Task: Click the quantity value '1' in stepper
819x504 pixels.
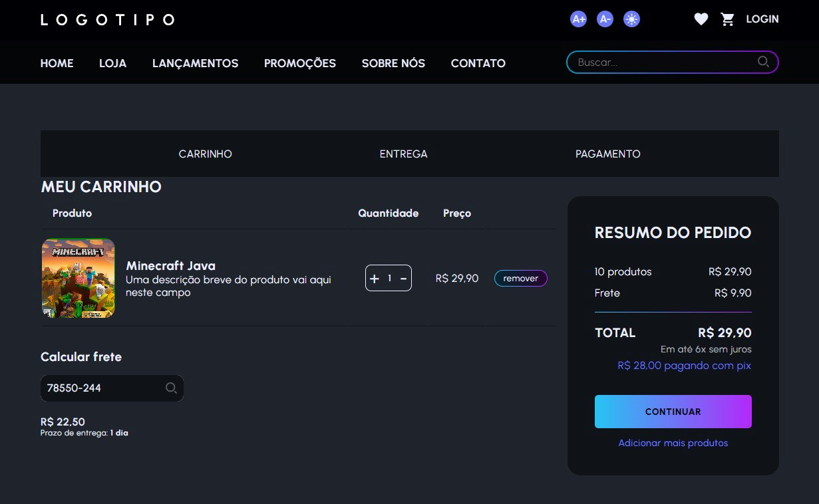Action: pos(389,278)
